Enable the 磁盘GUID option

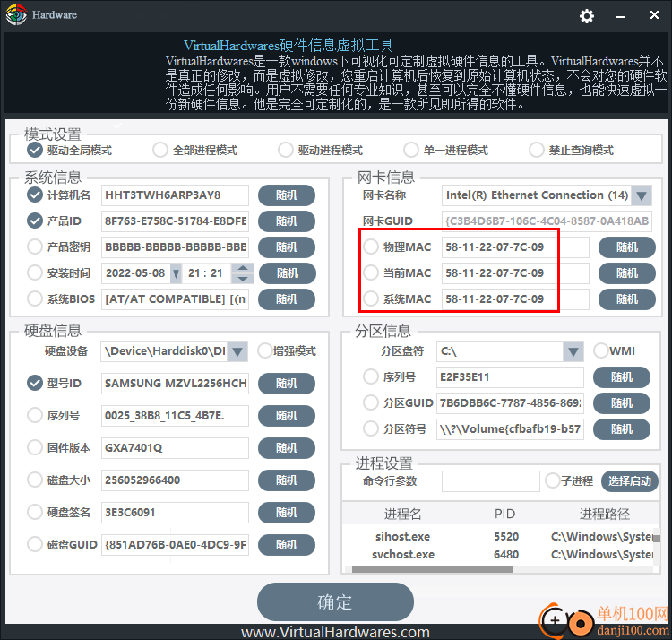pyautogui.click(x=35, y=544)
